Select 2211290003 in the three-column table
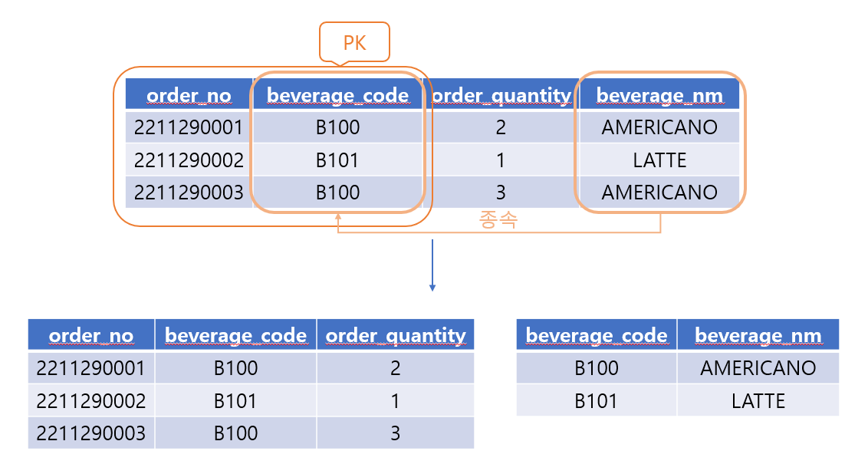Viewport: 868px width, 474px height. [x=90, y=433]
